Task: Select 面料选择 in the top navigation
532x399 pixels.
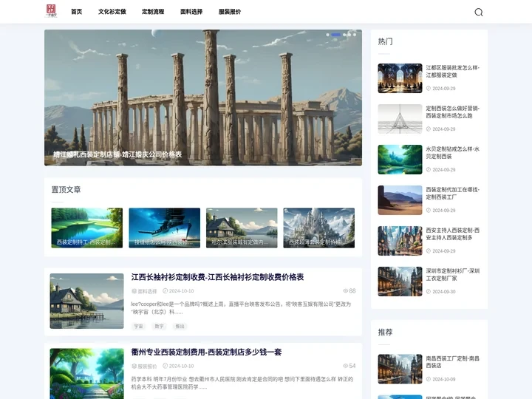Action: [x=191, y=12]
